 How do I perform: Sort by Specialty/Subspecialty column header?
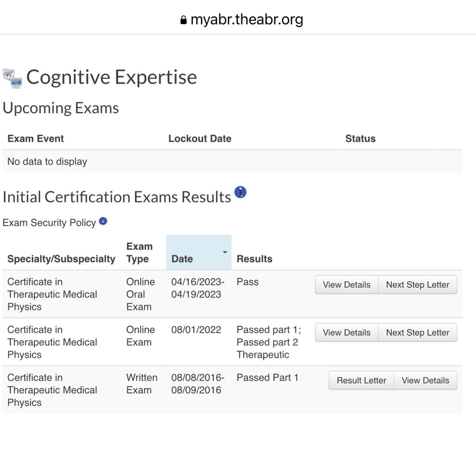[61, 259]
